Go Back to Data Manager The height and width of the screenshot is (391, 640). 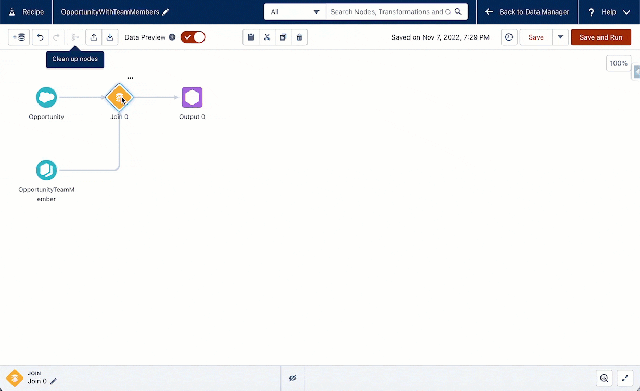[x=527, y=12]
